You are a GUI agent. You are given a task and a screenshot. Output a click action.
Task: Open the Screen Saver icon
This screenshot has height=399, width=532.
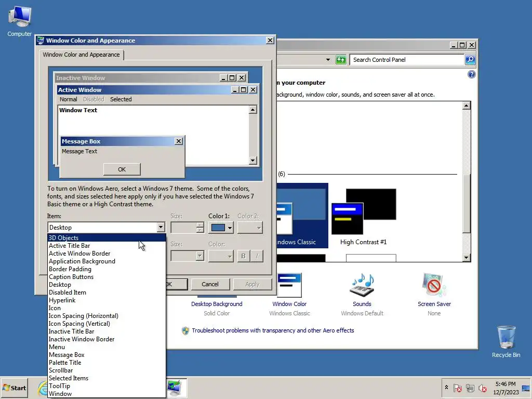[434, 285]
